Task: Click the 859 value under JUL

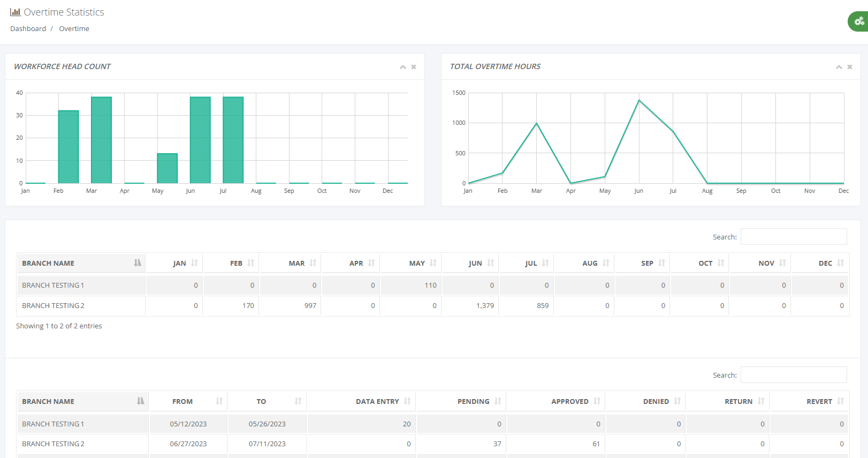Action: click(x=543, y=306)
